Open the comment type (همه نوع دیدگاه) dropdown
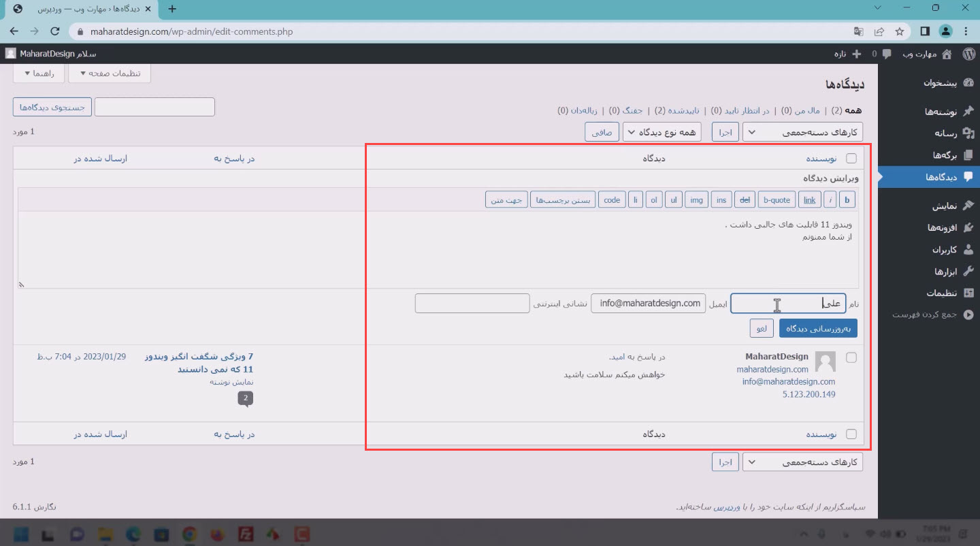The image size is (980, 546). (662, 132)
